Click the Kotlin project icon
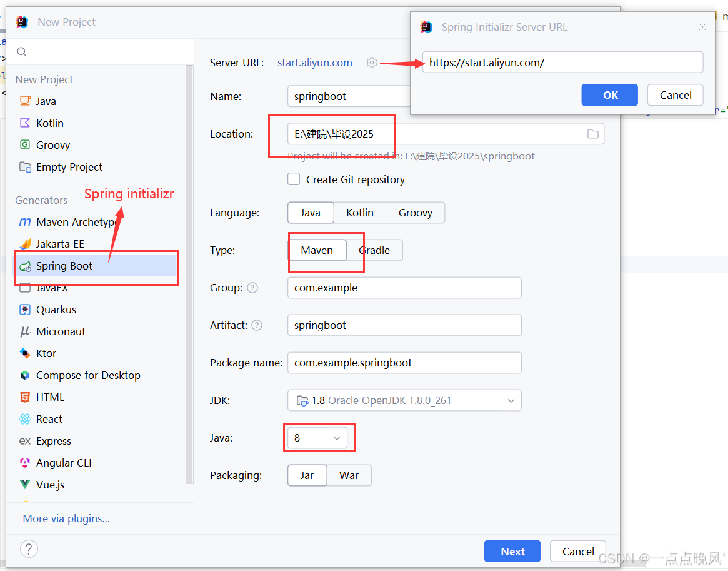Screen dimensions: 728x571 pos(25,123)
